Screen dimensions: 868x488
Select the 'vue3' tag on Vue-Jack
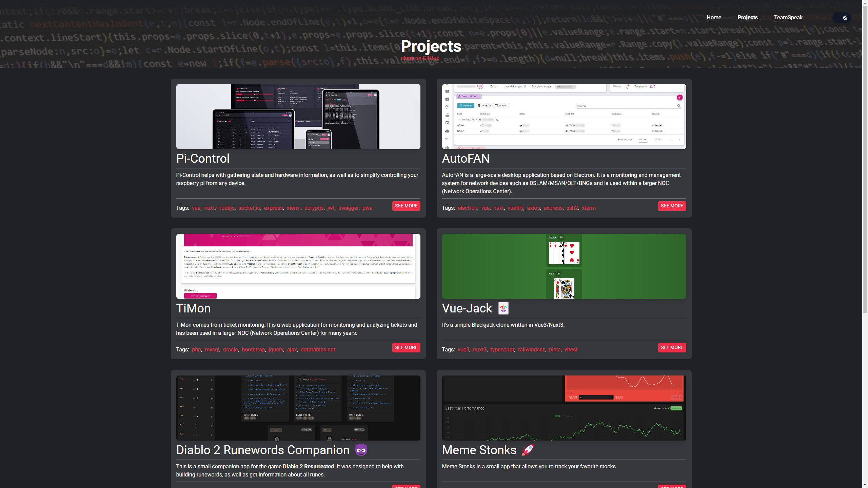(x=463, y=350)
